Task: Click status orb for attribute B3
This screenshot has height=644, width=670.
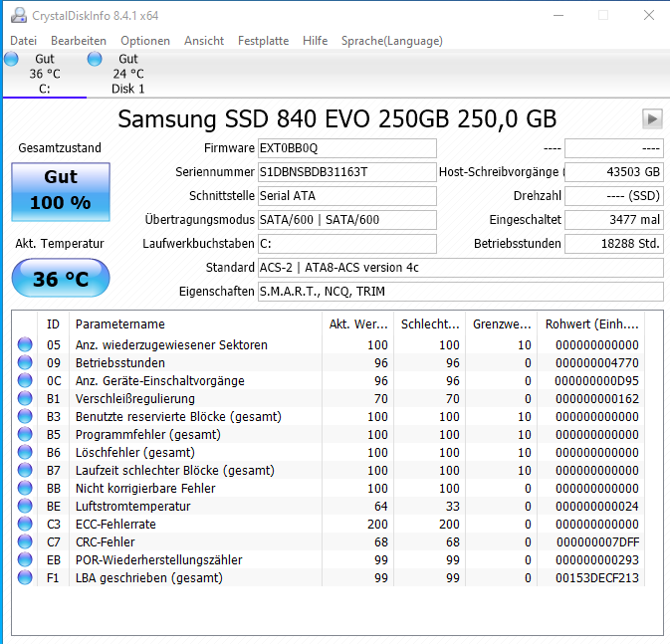Action: pyautogui.click(x=25, y=416)
